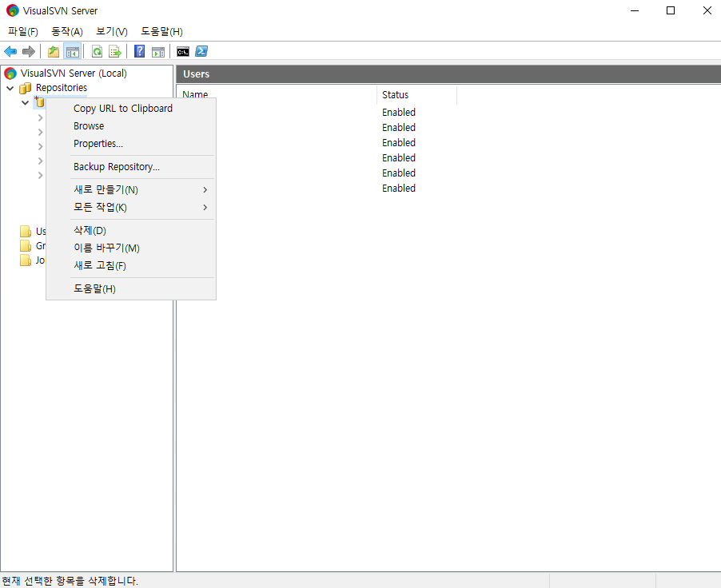Sort by the Status column header
Viewport: 721px width, 588px height.
(416, 95)
